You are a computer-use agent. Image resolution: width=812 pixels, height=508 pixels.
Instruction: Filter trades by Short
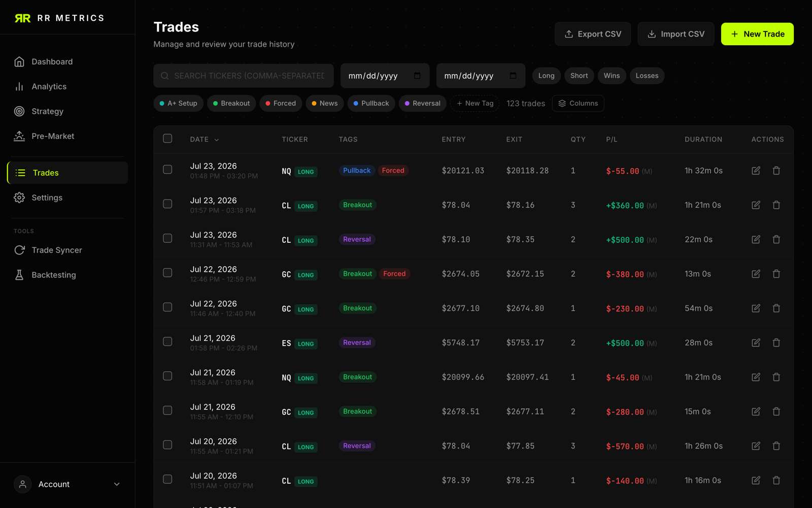(579, 76)
